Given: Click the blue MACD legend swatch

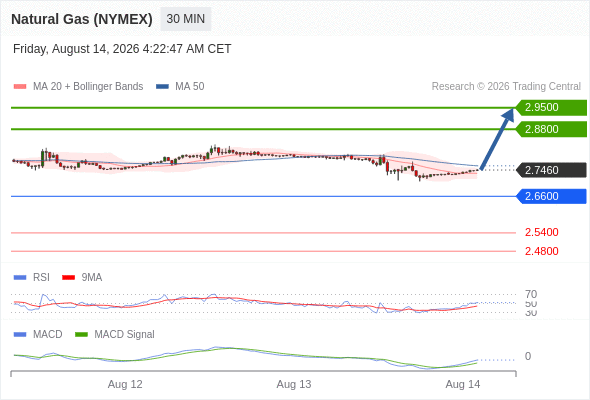Looking at the screenshot, I should pos(20,334).
